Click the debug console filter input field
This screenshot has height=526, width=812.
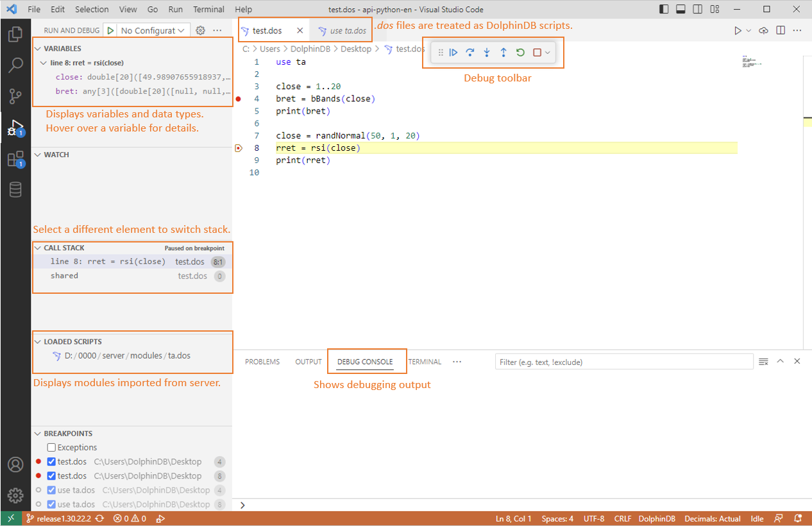click(x=623, y=362)
